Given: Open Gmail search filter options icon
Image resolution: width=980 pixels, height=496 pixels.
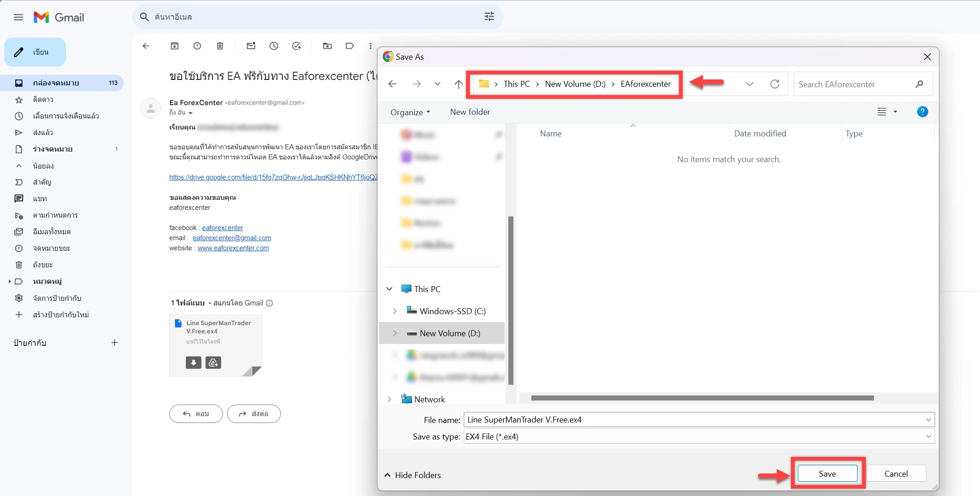Looking at the screenshot, I should click(490, 17).
